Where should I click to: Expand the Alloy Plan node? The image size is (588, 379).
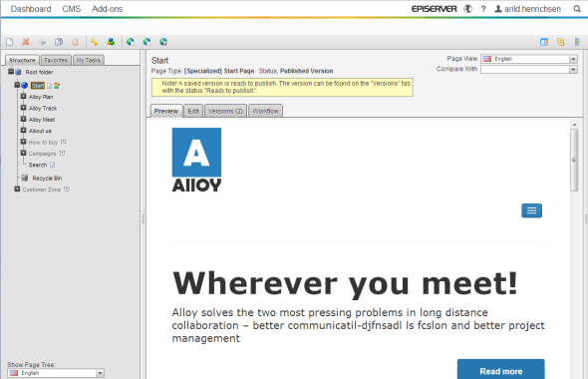pyautogui.click(x=23, y=97)
